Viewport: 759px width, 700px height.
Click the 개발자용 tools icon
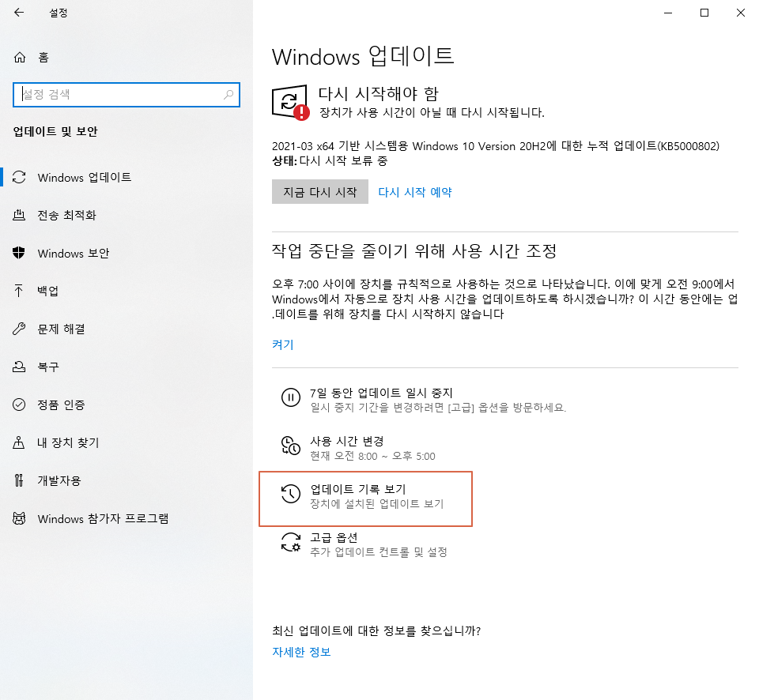click(x=18, y=480)
